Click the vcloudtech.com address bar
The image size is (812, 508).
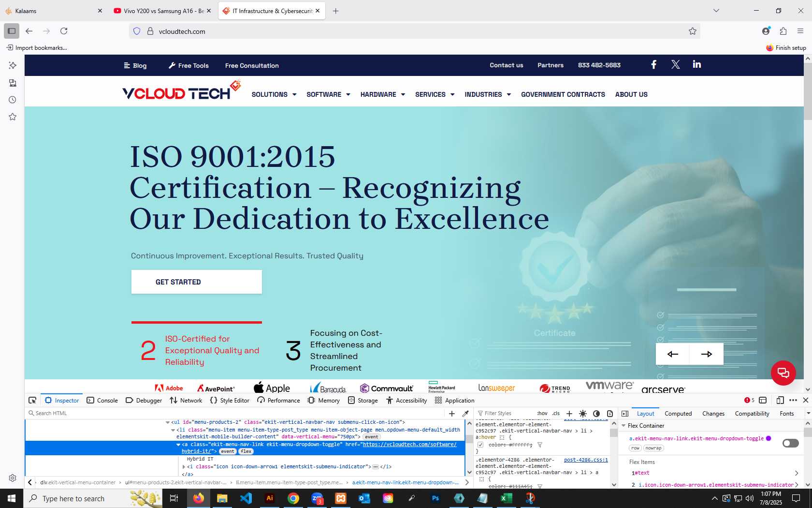point(416,31)
